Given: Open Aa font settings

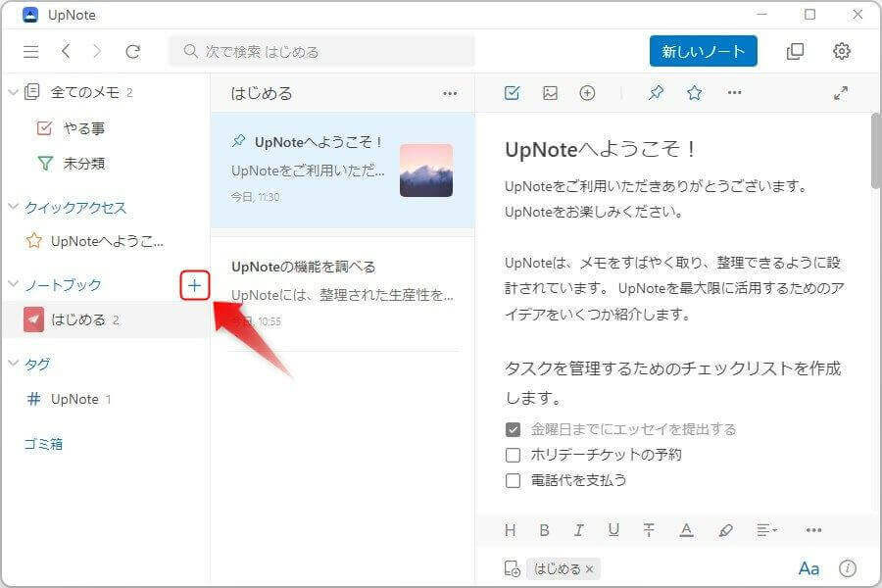Looking at the screenshot, I should (x=808, y=568).
